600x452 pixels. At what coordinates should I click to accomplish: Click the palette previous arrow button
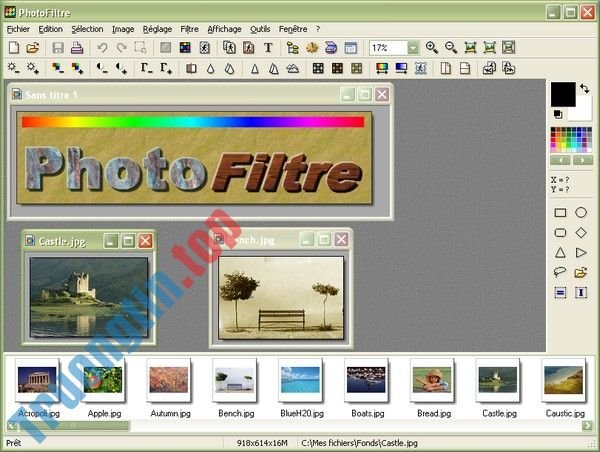point(560,160)
